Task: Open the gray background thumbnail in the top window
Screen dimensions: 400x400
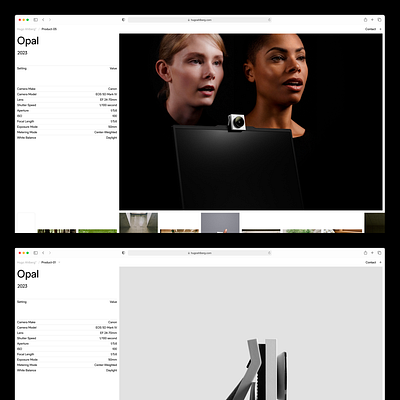Action: click(220, 223)
